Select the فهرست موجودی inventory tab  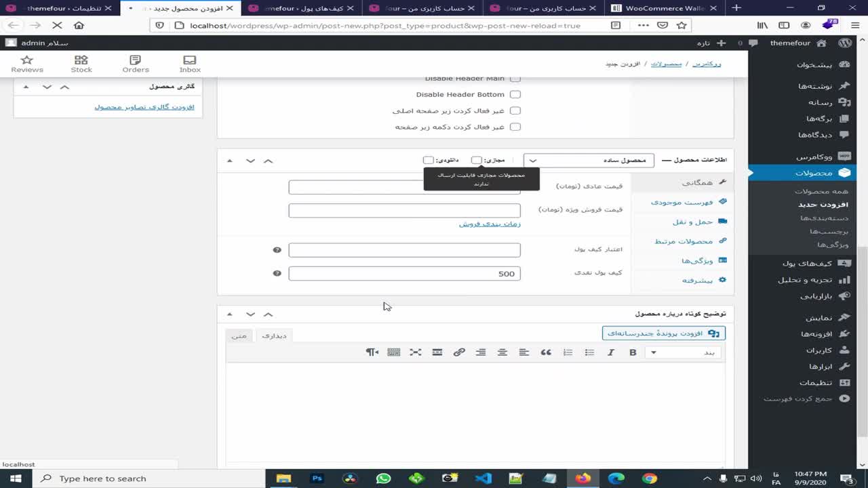(x=682, y=202)
